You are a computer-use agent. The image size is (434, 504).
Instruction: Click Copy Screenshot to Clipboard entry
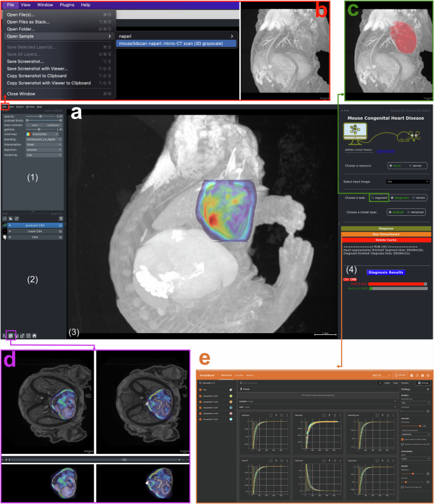point(59,76)
